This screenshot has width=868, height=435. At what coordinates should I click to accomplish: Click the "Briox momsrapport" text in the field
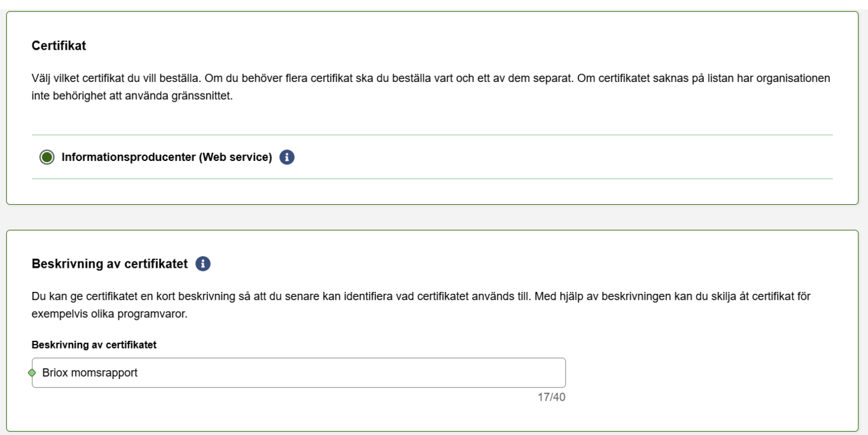[90, 373]
